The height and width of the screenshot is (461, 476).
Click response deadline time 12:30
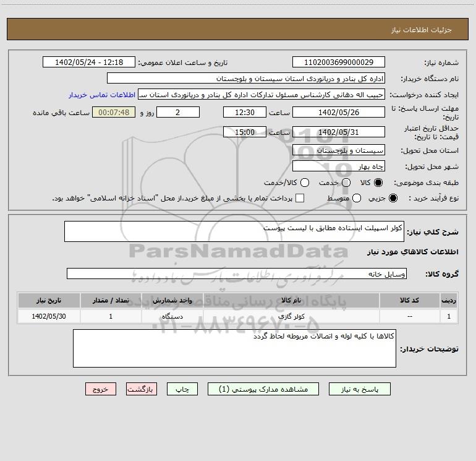(245, 112)
